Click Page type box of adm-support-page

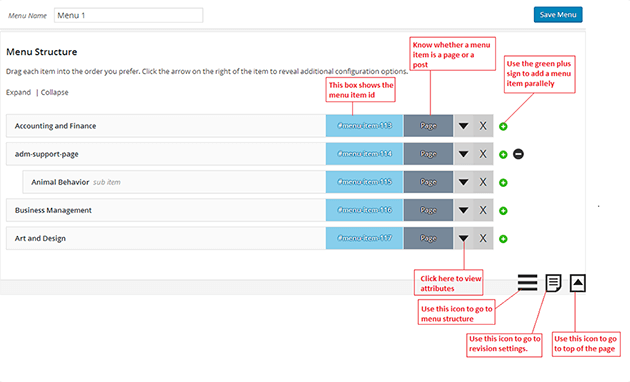click(x=428, y=154)
